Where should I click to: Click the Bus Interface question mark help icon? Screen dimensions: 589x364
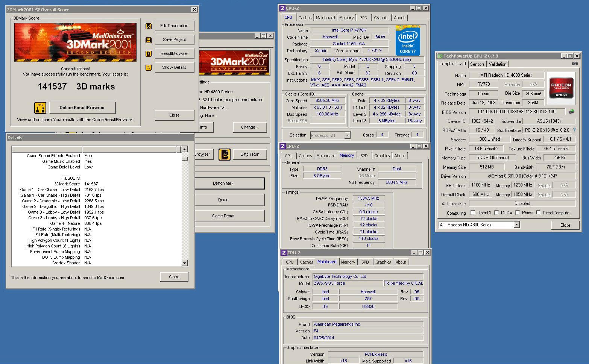pos(574,130)
